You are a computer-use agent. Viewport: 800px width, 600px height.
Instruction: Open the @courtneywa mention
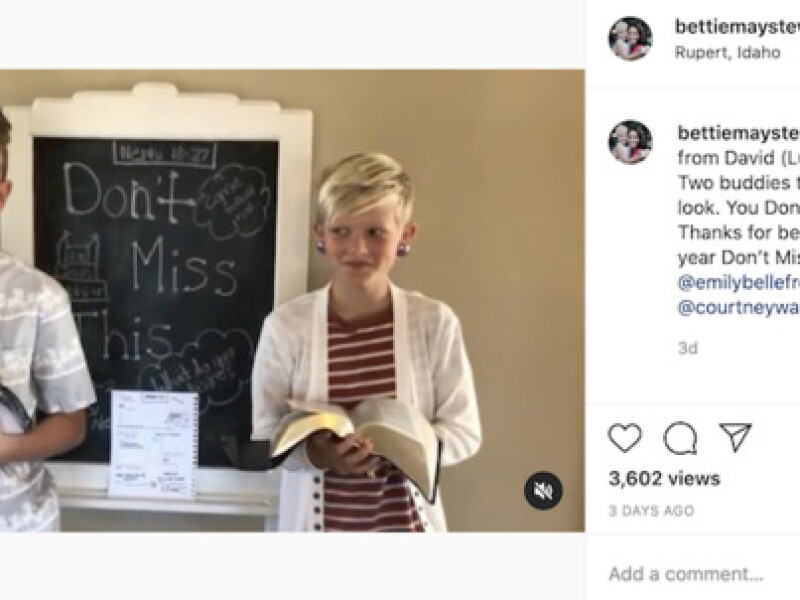[x=738, y=308]
